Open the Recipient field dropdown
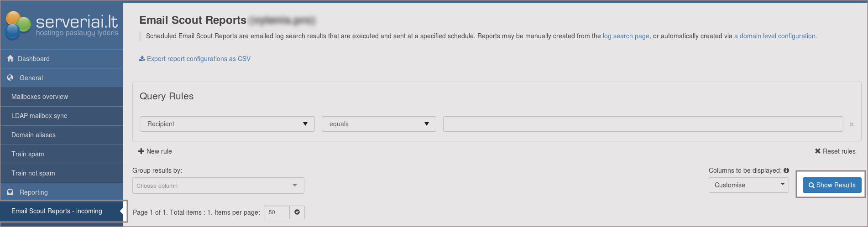 click(227, 124)
